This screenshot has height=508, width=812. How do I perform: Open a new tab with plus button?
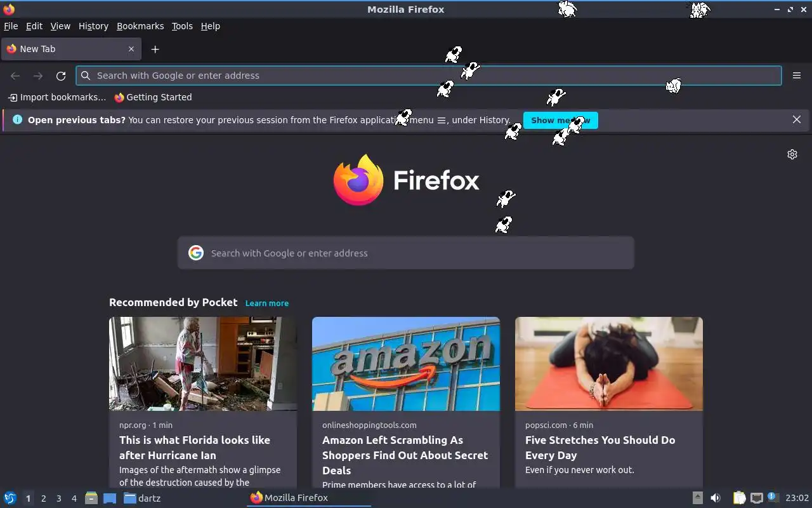155,49
